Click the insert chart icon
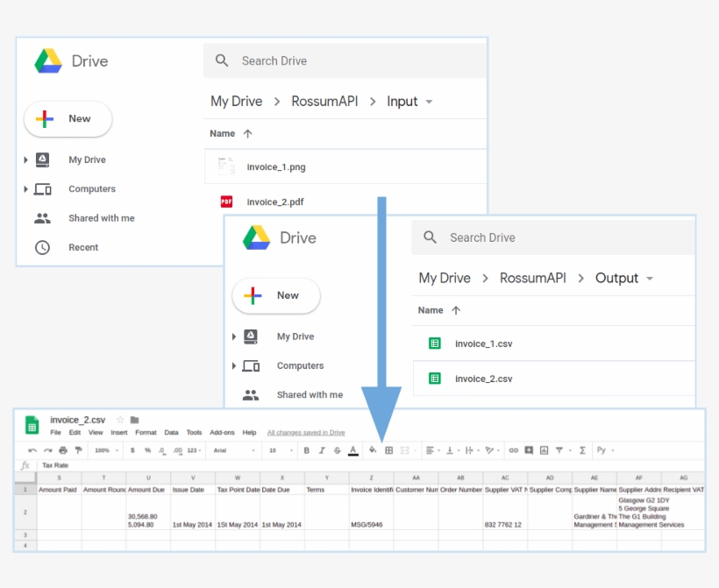The height and width of the screenshot is (588, 719). 544,450
